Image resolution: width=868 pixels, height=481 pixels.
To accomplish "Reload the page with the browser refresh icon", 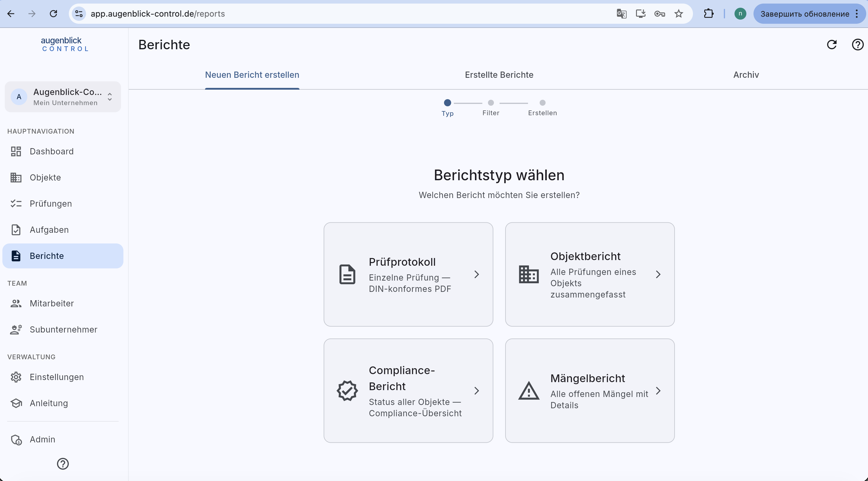I will (x=53, y=13).
